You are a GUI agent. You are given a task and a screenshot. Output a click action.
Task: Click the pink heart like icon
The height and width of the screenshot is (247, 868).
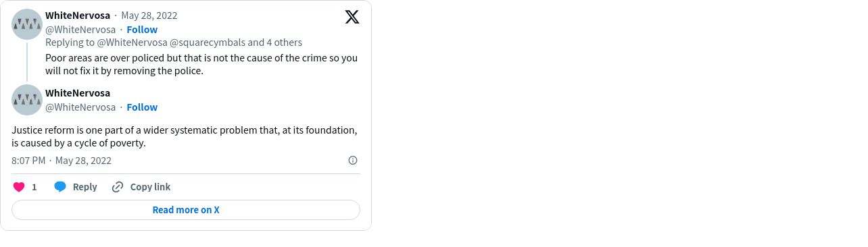pyautogui.click(x=19, y=187)
